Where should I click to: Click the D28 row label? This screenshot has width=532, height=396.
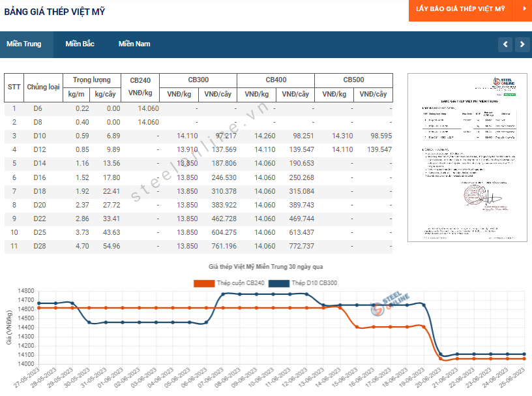(x=39, y=246)
